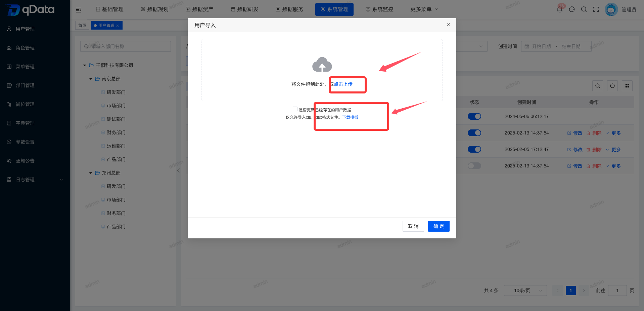This screenshot has width=644, height=311.
Task: Click department name search field
Action: pos(126,46)
